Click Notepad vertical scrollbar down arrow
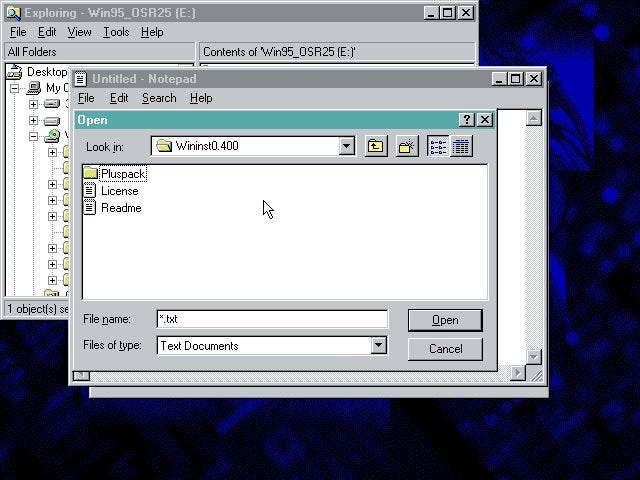 tap(533, 357)
